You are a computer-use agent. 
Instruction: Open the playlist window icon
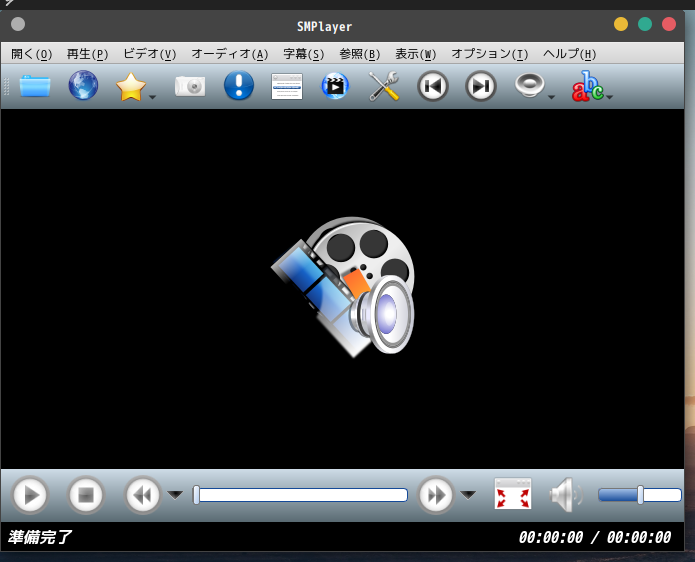coord(287,86)
